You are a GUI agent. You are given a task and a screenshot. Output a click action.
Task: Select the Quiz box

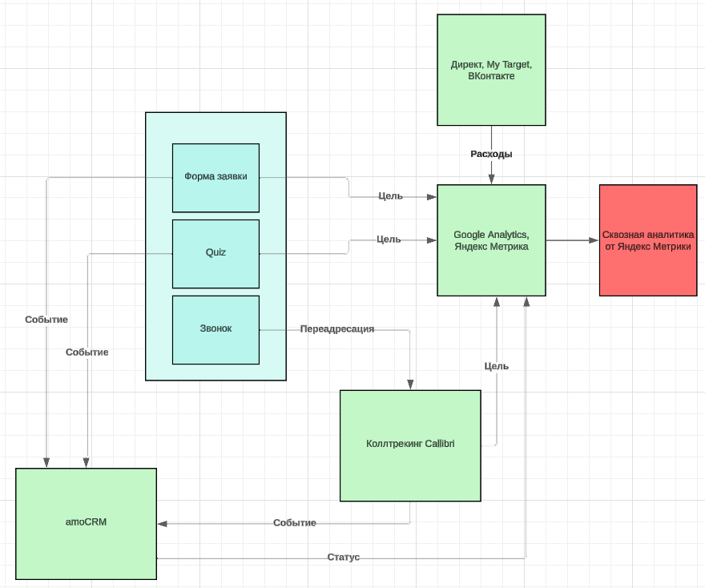point(216,253)
